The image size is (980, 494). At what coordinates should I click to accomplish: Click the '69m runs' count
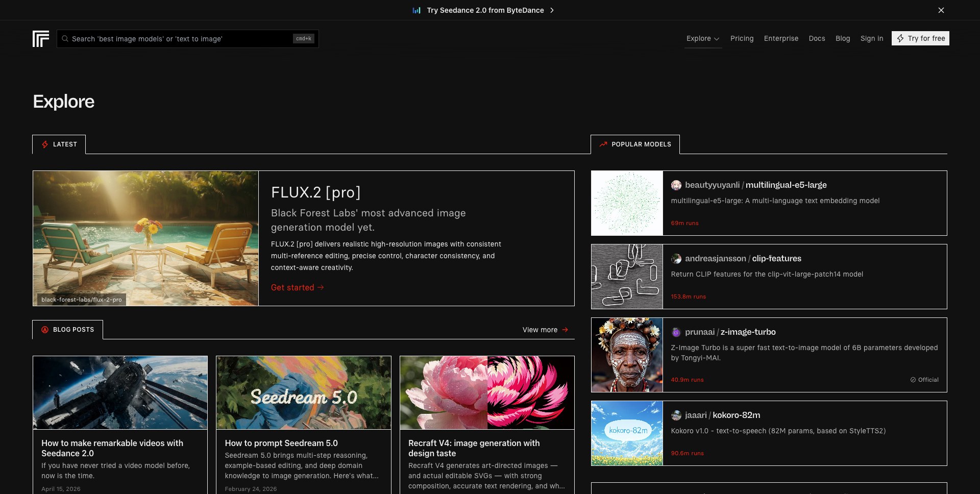684,223
